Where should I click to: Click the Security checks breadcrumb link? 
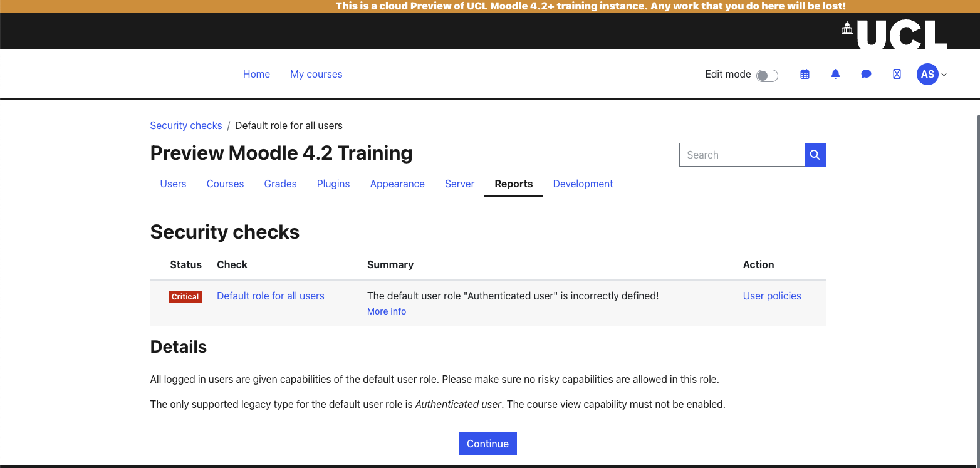coord(186,125)
